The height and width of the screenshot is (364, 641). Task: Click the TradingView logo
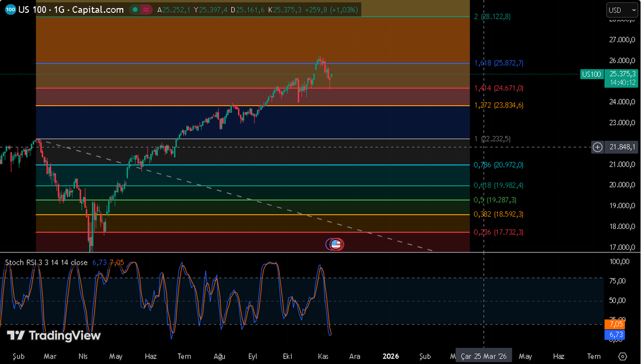[x=53, y=336]
